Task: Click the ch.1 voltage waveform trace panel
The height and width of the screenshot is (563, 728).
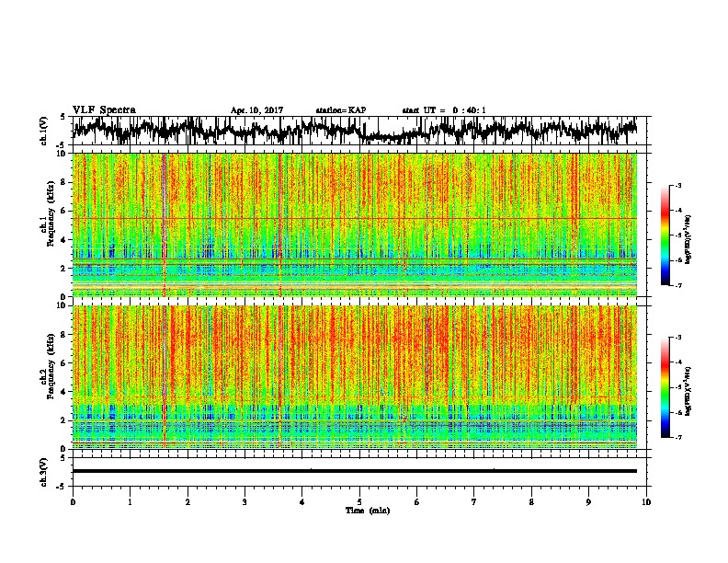Action: coord(361,131)
